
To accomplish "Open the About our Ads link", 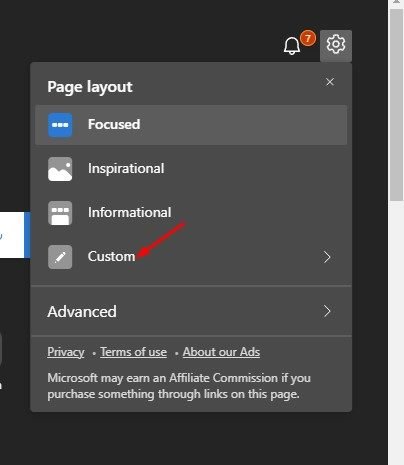I will coord(221,352).
